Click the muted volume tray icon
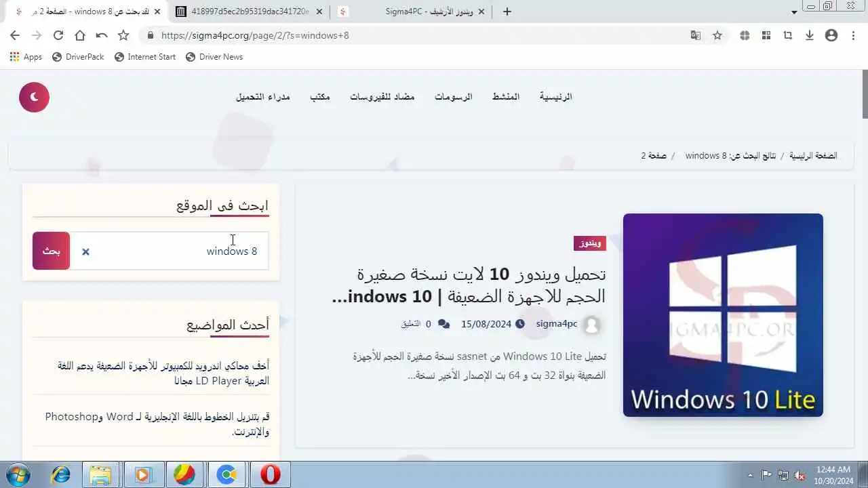 tap(800, 475)
